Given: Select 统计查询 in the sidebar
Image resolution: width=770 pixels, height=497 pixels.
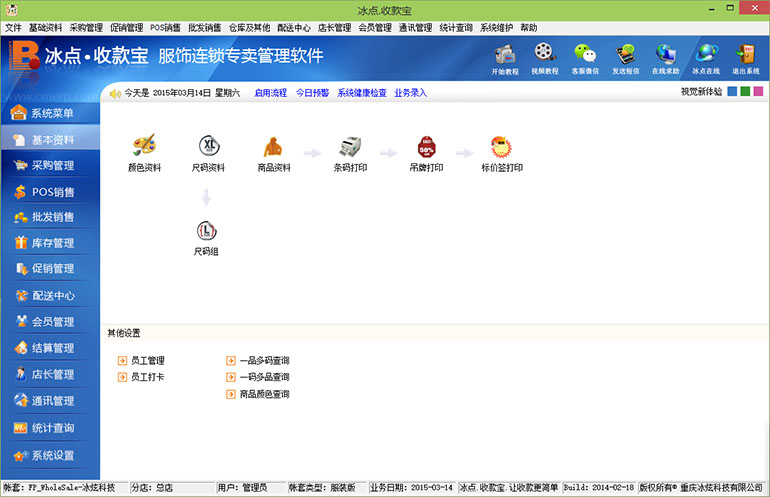Looking at the screenshot, I should click(x=50, y=428).
